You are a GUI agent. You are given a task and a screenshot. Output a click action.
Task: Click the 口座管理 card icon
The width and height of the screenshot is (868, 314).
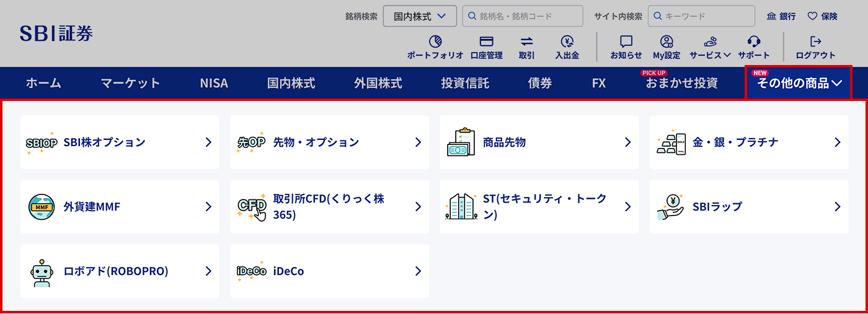pos(486,41)
